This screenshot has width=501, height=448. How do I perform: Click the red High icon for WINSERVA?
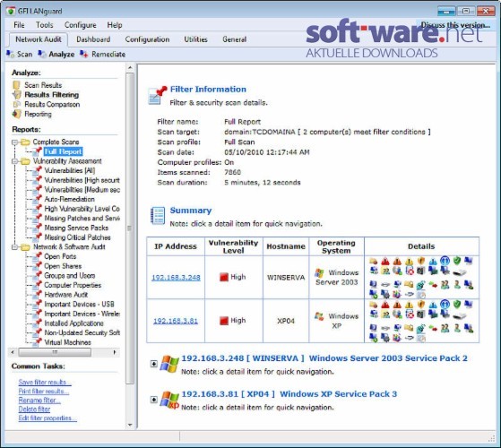[224, 277]
